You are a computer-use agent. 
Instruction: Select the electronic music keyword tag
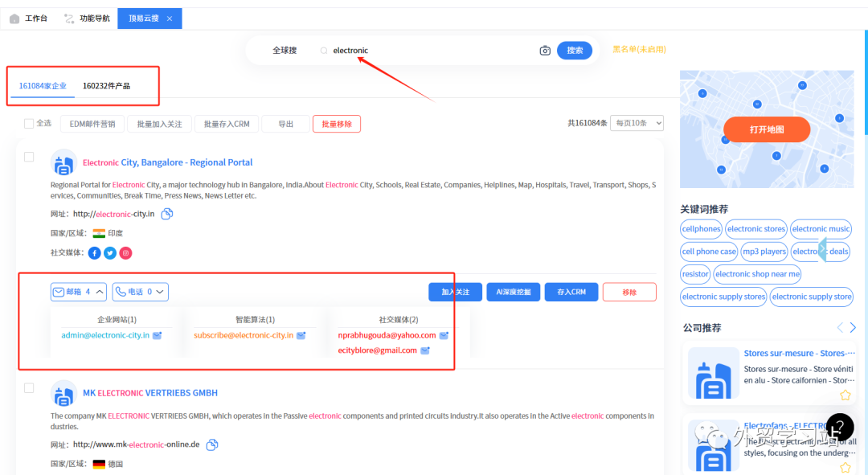[x=821, y=228]
